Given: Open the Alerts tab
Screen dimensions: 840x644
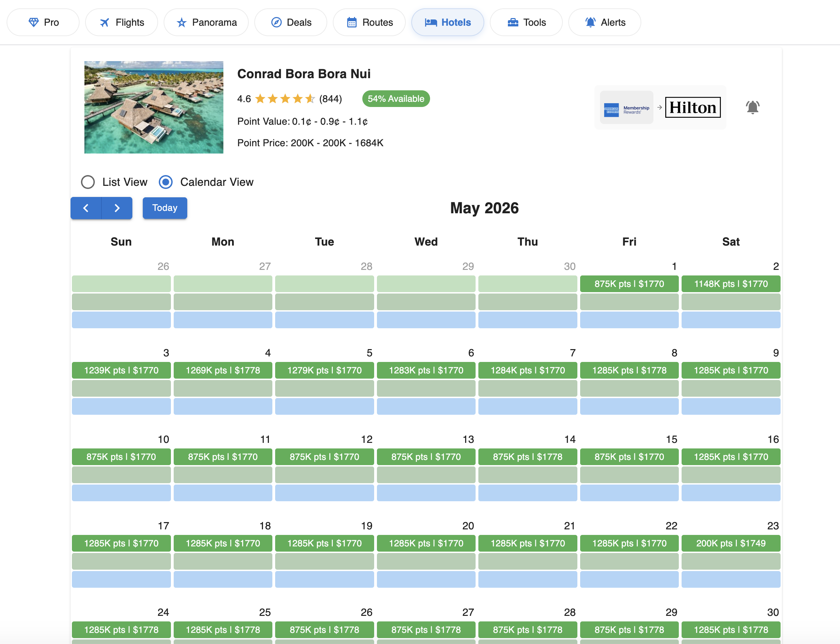Looking at the screenshot, I should (604, 22).
